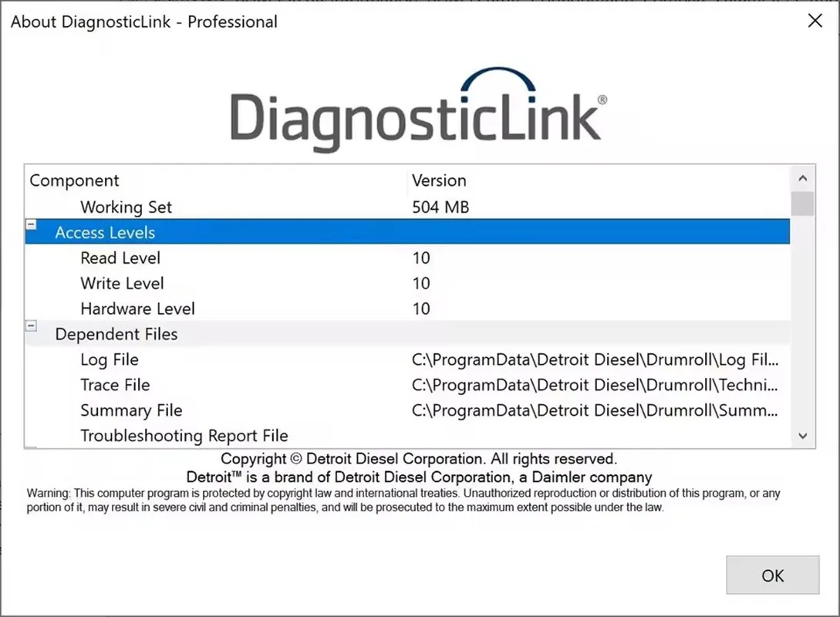Click the scrollbar down arrow
Image resolution: width=840 pixels, height=617 pixels.
coord(802,436)
